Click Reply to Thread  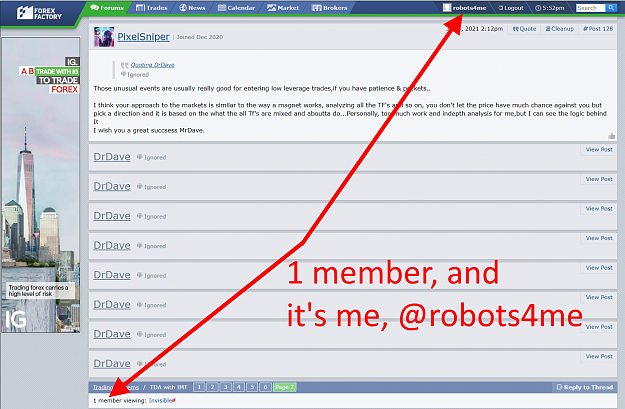tap(584, 387)
